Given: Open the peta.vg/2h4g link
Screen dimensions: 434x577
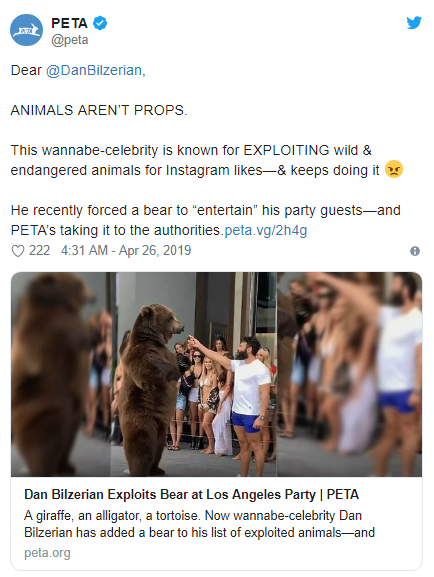Looking at the screenshot, I should (x=265, y=230).
